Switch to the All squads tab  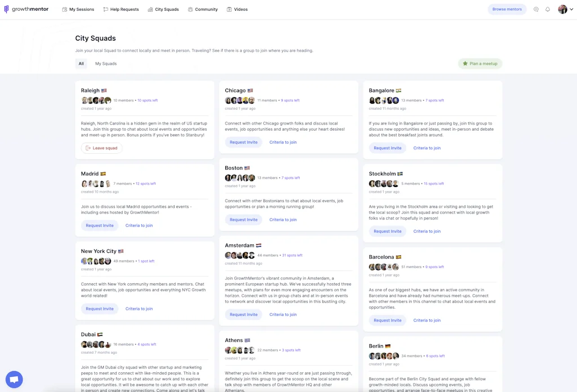pyautogui.click(x=81, y=63)
